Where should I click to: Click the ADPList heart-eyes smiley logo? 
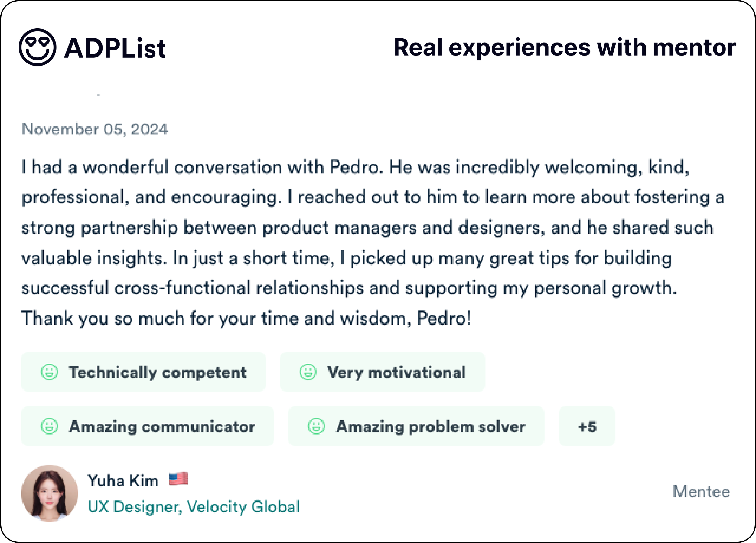coord(37,47)
